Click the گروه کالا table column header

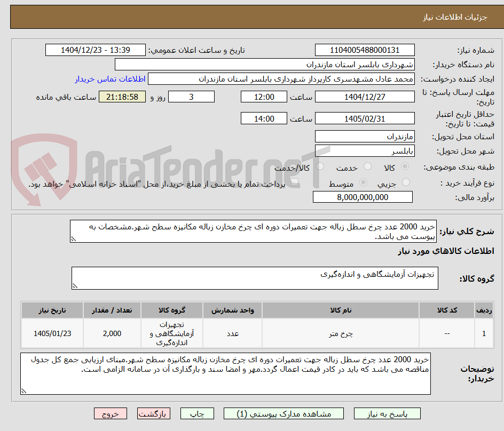point(172,310)
